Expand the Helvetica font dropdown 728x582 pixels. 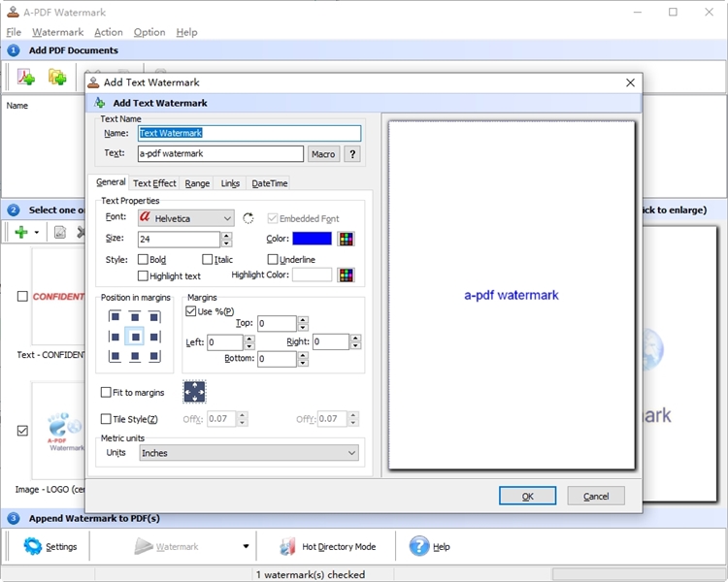227,219
